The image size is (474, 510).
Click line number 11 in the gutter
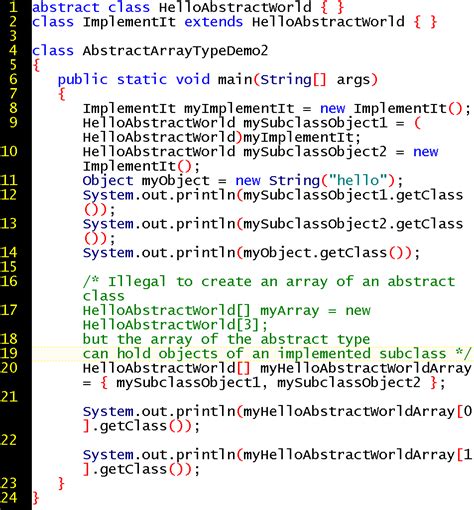point(9,180)
